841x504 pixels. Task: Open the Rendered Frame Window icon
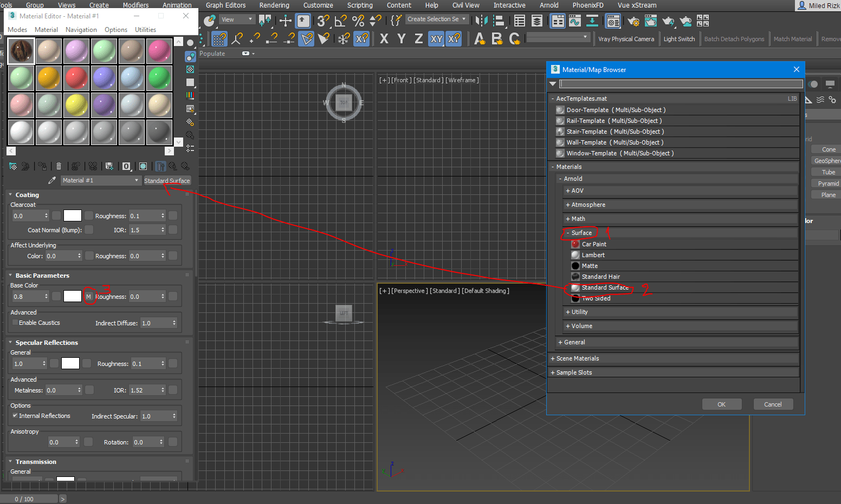click(x=650, y=21)
